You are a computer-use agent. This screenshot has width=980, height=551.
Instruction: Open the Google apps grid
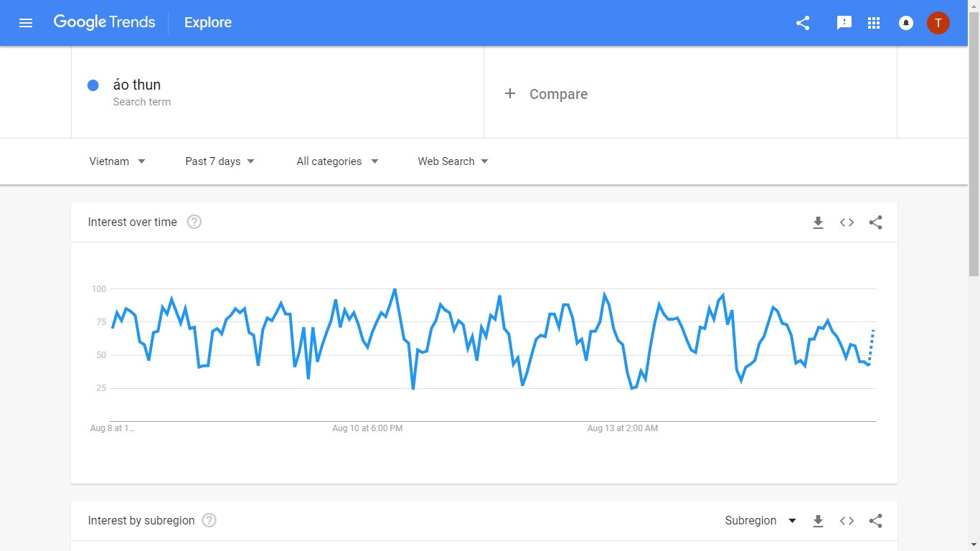click(x=873, y=23)
